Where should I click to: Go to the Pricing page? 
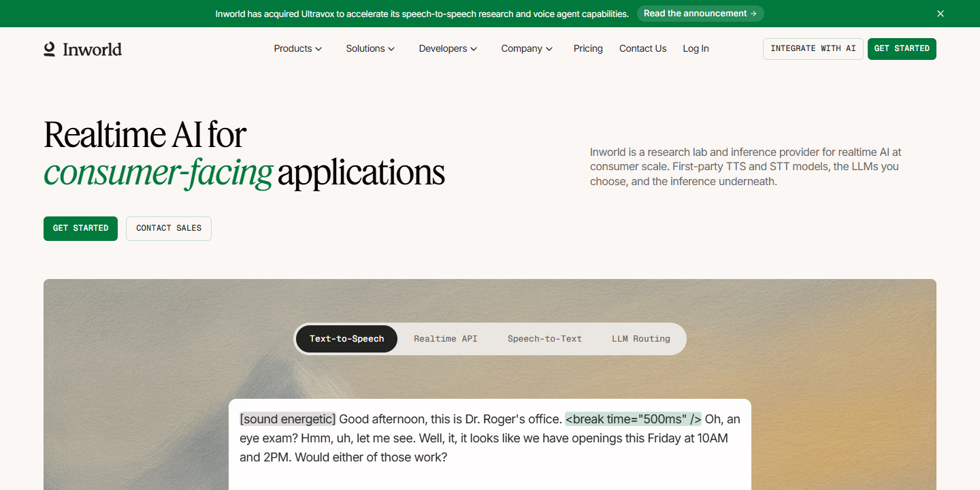(x=588, y=49)
